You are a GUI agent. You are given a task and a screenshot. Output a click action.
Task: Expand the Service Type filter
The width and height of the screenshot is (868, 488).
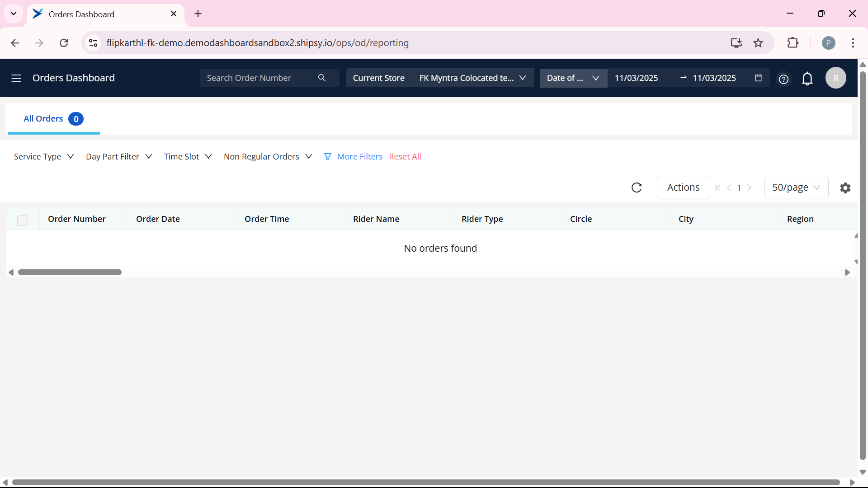coord(44,156)
